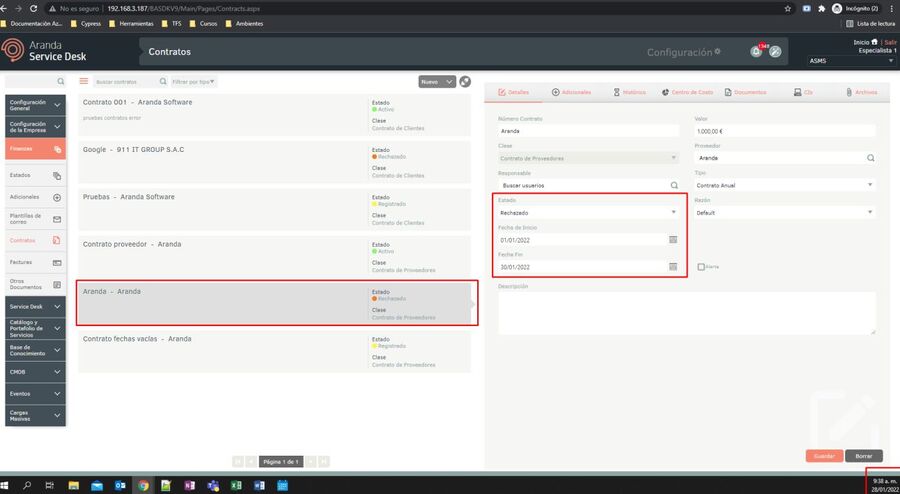This screenshot has width=900, height=494.
Task: Click the Borrar button
Action: [x=864, y=456]
